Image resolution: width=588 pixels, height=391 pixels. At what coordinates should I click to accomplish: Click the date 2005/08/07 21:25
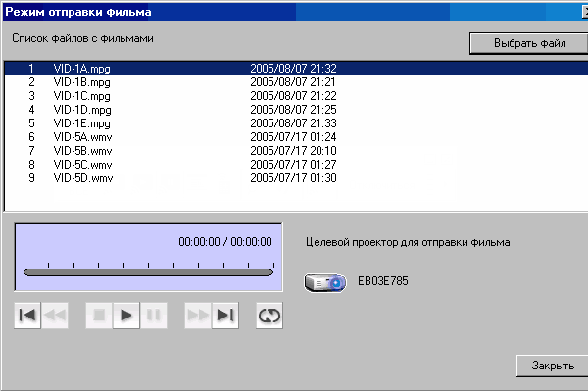[x=293, y=110]
